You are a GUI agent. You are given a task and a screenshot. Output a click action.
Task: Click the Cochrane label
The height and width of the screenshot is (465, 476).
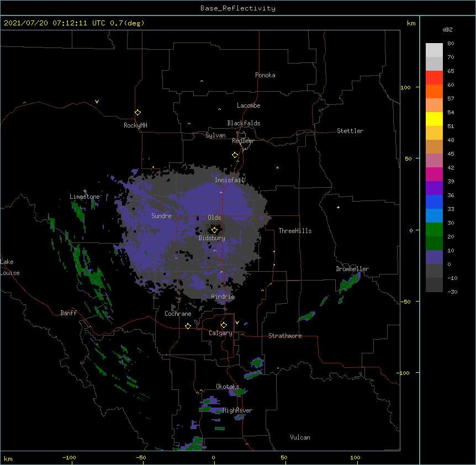[x=178, y=314]
